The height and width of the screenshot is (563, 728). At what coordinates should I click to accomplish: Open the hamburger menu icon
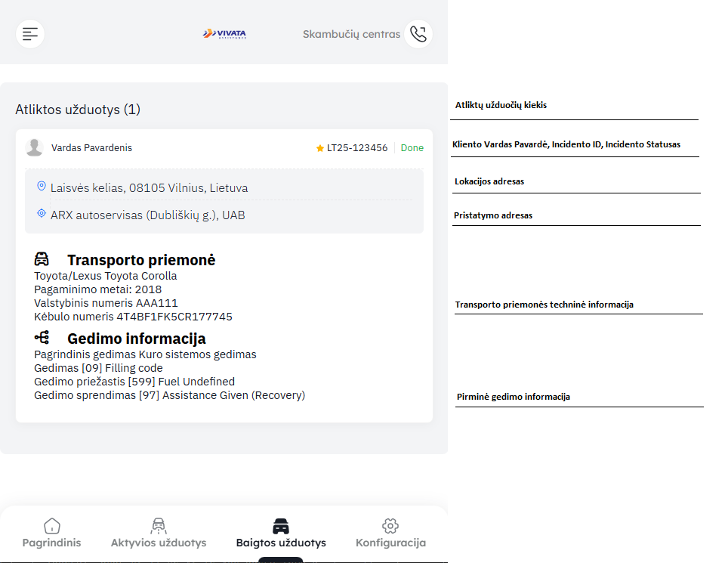point(30,34)
